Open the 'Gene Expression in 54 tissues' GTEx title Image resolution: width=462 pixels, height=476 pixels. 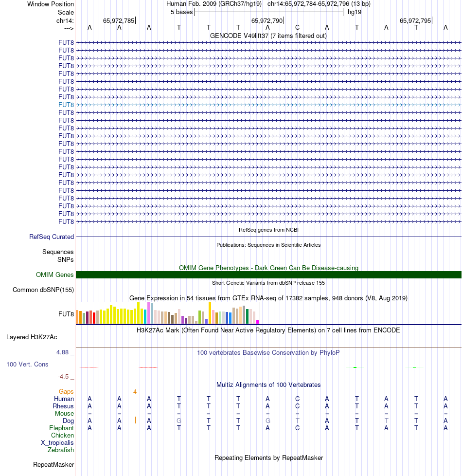pyautogui.click(x=268, y=298)
